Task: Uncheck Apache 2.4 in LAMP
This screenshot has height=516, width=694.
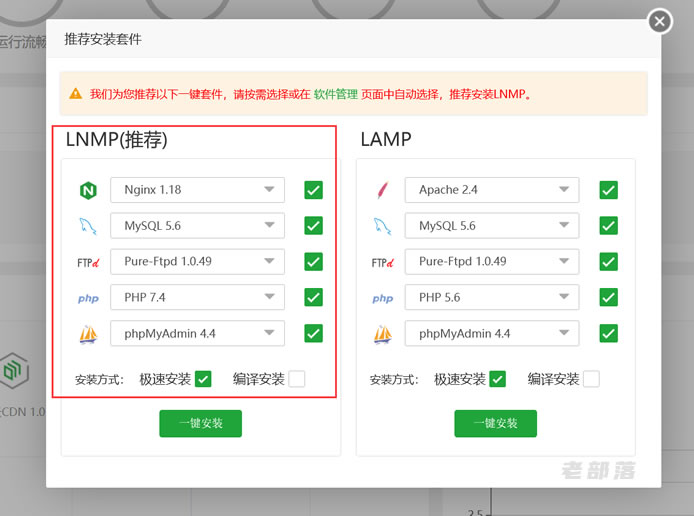Action: click(609, 190)
